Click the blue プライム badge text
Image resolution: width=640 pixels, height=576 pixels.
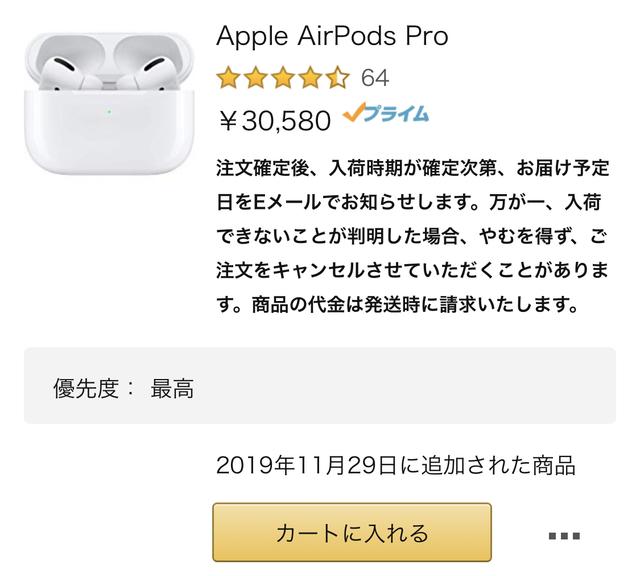(396, 113)
